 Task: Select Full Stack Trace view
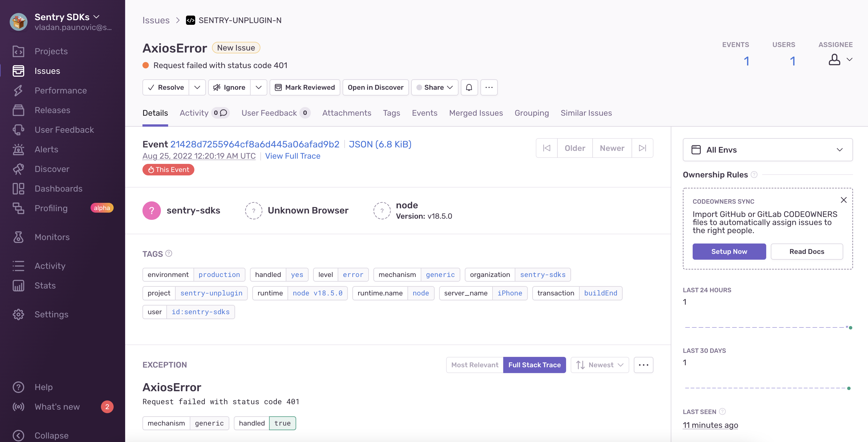click(534, 365)
